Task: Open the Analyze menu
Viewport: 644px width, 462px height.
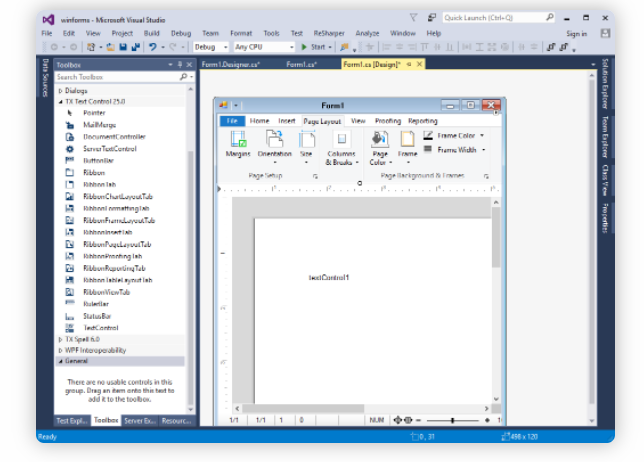Action: (367, 33)
